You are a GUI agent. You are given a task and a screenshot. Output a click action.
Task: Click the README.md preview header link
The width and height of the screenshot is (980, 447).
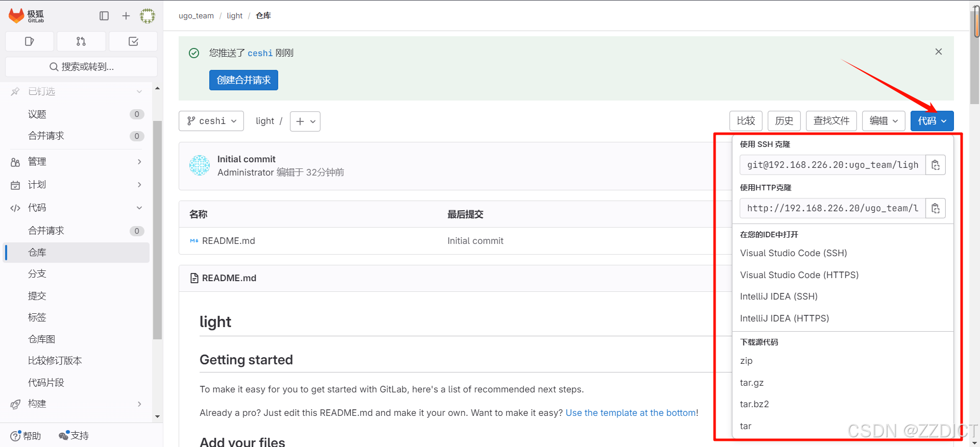click(229, 278)
